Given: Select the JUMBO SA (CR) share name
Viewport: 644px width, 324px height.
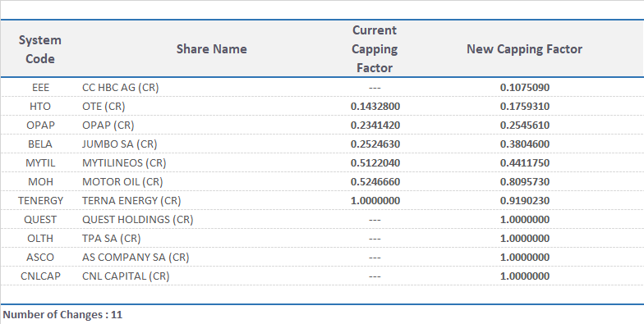Looking at the screenshot, I should tap(120, 144).
